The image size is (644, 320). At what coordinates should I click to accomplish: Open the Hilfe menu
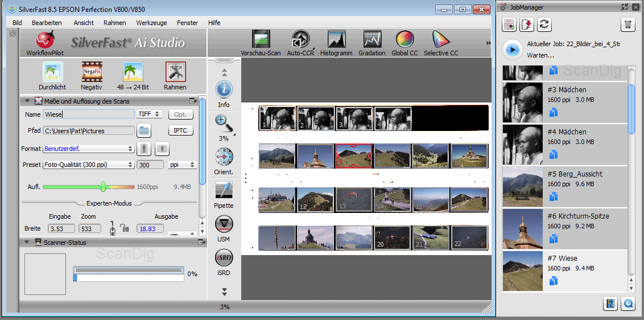[214, 23]
